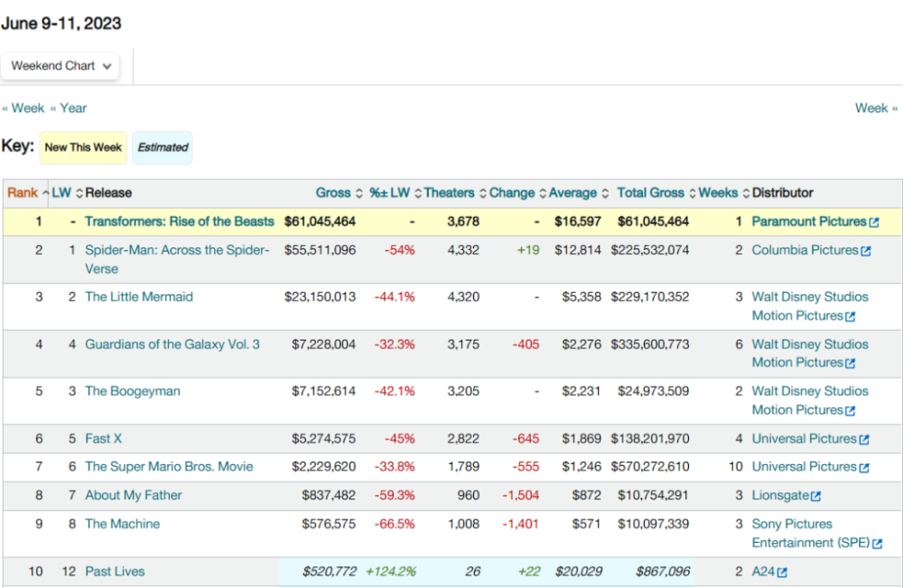Open Walt Disney Studios link for The Little Mermaid
The height and width of the screenshot is (588, 903).
(810, 306)
